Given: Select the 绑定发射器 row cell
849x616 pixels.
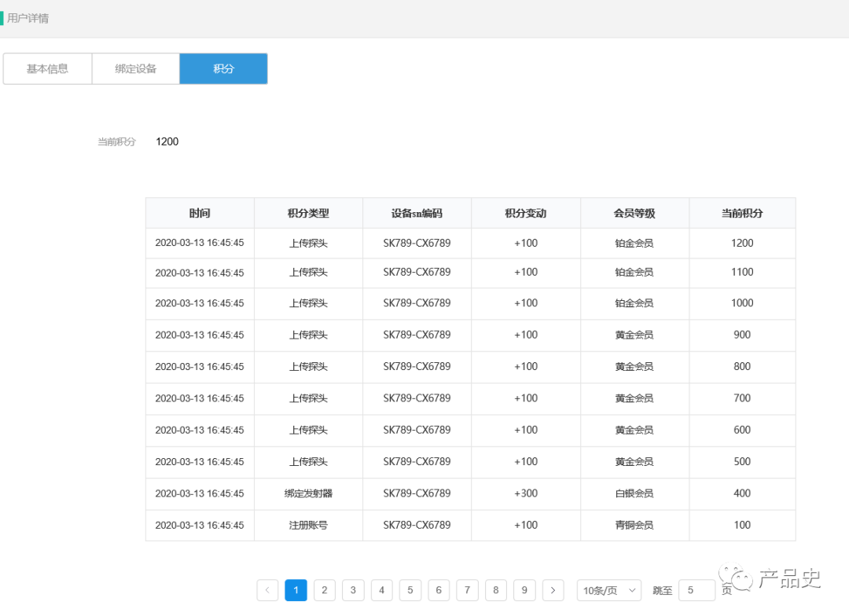Looking at the screenshot, I should 308,494.
